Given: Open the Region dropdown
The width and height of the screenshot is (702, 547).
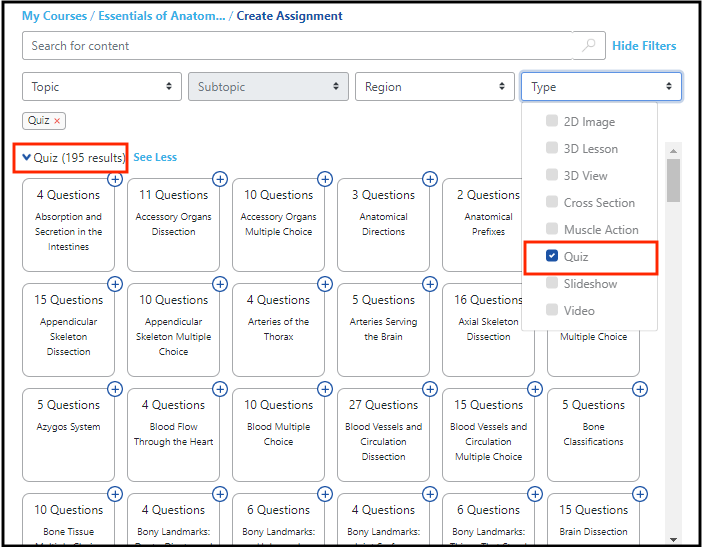Looking at the screenshot, I should click(435, 86).
